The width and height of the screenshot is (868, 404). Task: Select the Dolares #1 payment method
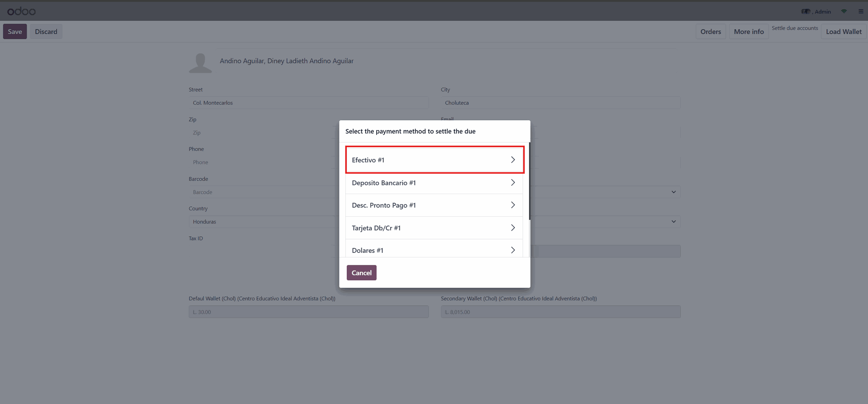click(367, 250)
